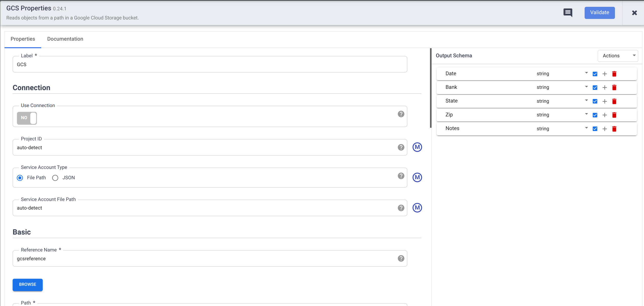
Task: Click the help icon for Reference Name
Action: pos(401,258)
